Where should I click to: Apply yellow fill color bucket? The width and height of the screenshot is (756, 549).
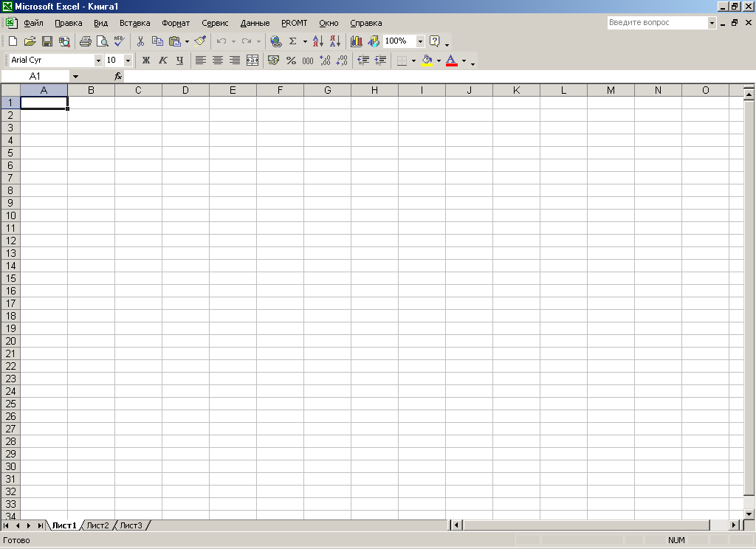427,61
